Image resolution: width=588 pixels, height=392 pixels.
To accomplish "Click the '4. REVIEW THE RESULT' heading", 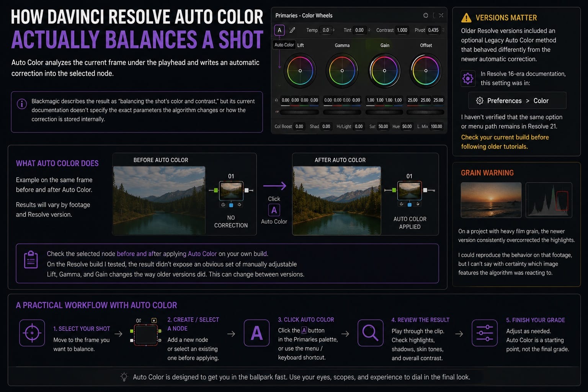I will (x=420, y=320).
